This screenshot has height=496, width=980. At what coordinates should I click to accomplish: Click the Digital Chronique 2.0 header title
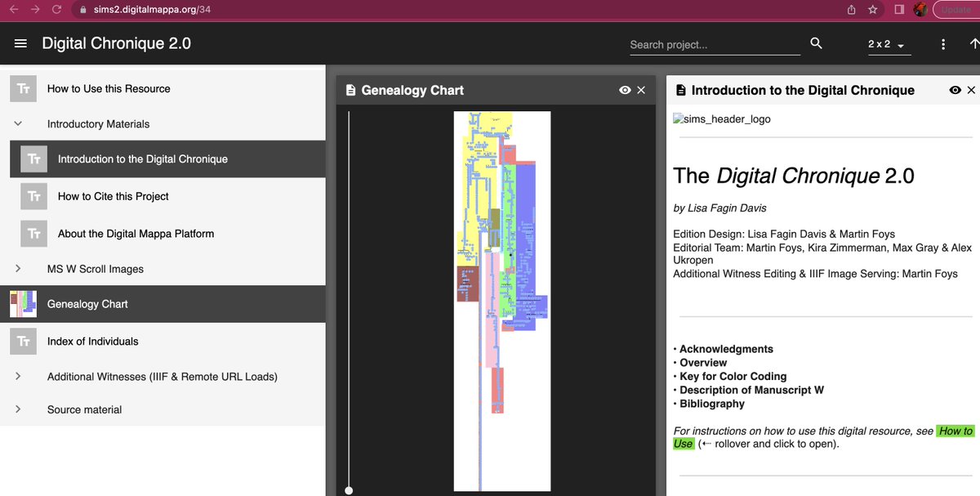[x=116, y=43]
